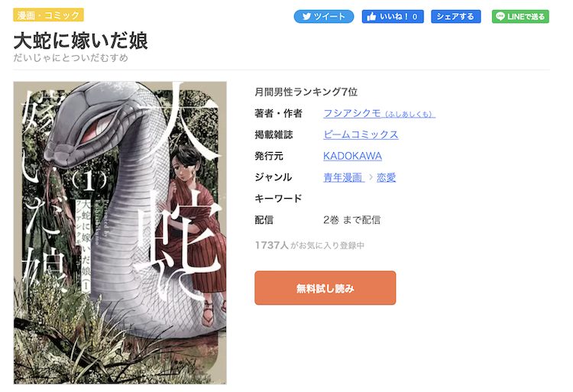The height and width of the screenshot is (392, 573).
Task: Visit the KADOKAWA publisher link
Action: 352,156
